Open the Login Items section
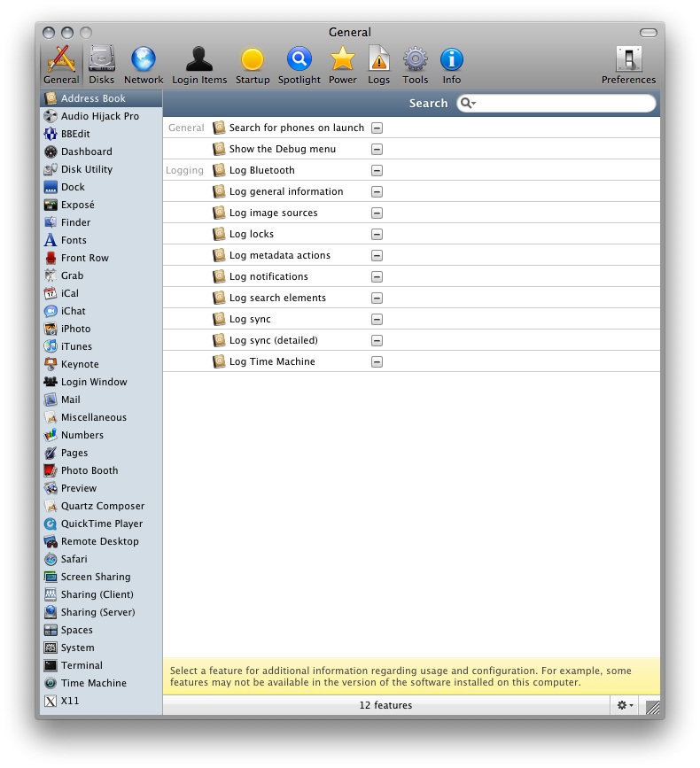Screen dimensions: 700x768 (199, 66)
